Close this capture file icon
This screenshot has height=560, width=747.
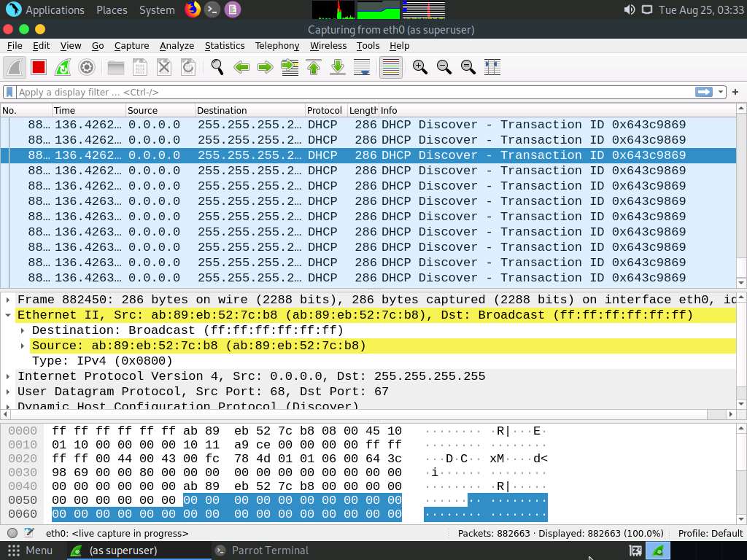(164, 67)
